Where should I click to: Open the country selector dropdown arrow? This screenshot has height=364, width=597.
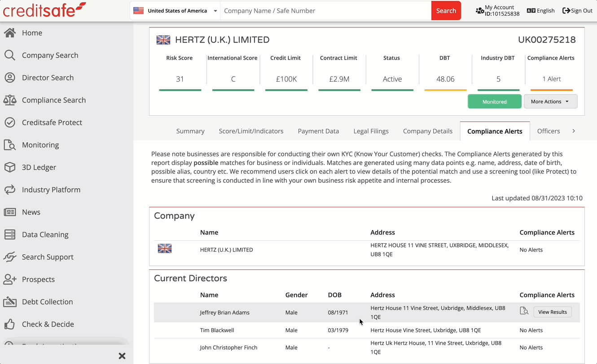pyautogui.click(x=215, y=11)
